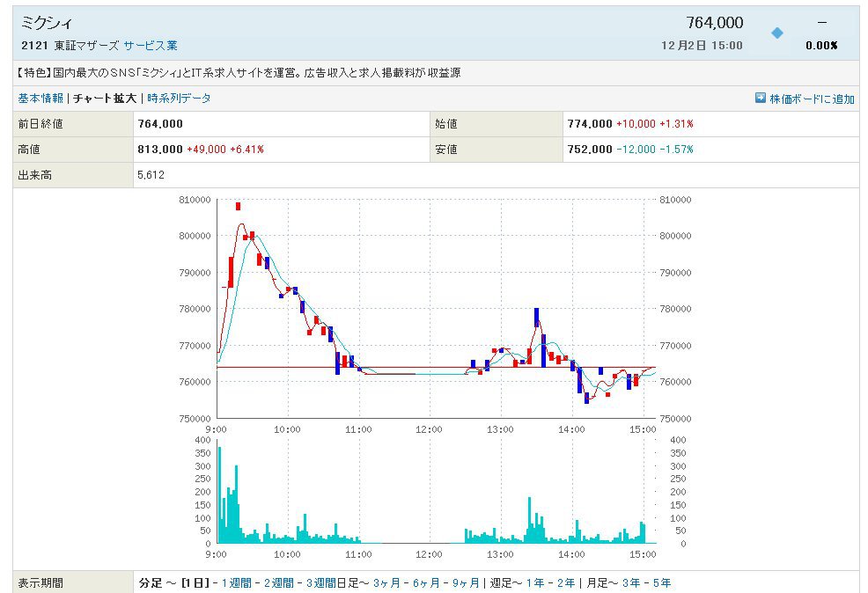Switch chart to 9ヶ月 daily view
This screenshot has width=868, height=593.
pyautogui.click(x=465, y=582)
